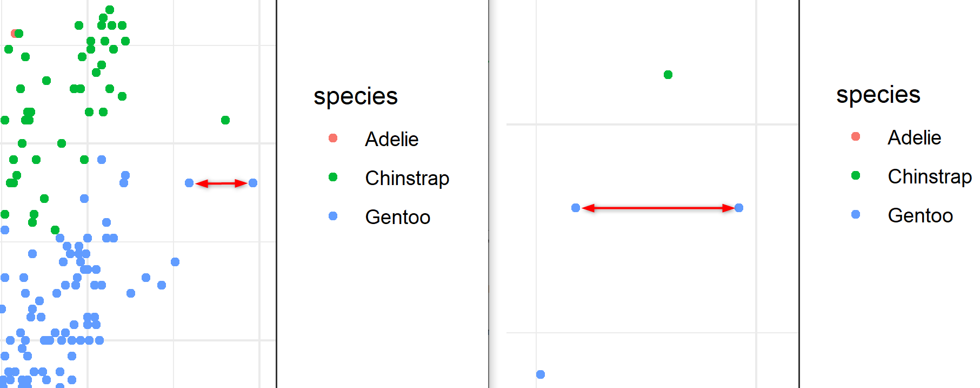980x388 pixels.
Task: Click the blue point left of the short arrow
Action: tap(189, 183)
